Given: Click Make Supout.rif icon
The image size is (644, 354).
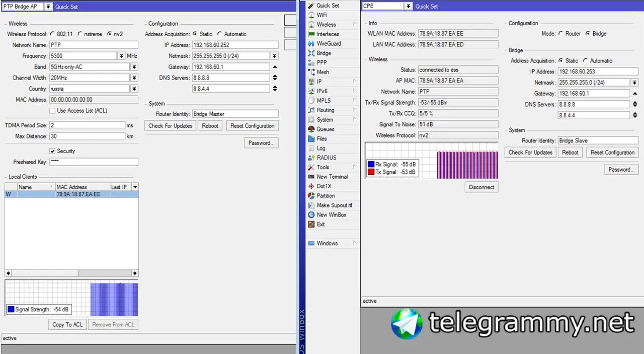Looking at the screenshot, I should point(311,205).
